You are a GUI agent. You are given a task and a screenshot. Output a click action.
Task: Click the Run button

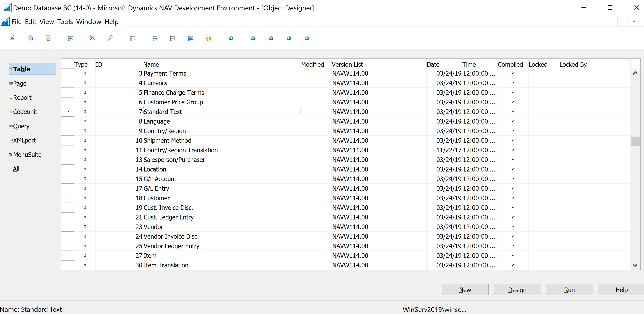click(569, 290)
